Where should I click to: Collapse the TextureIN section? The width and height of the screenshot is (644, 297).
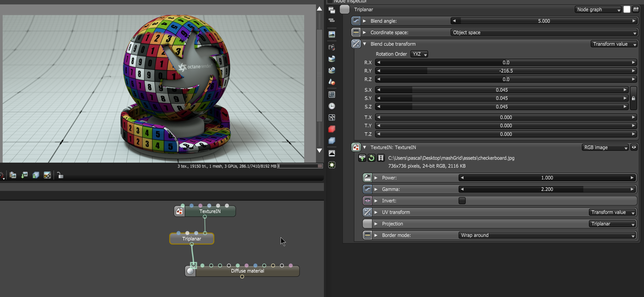tap(365, 147)
